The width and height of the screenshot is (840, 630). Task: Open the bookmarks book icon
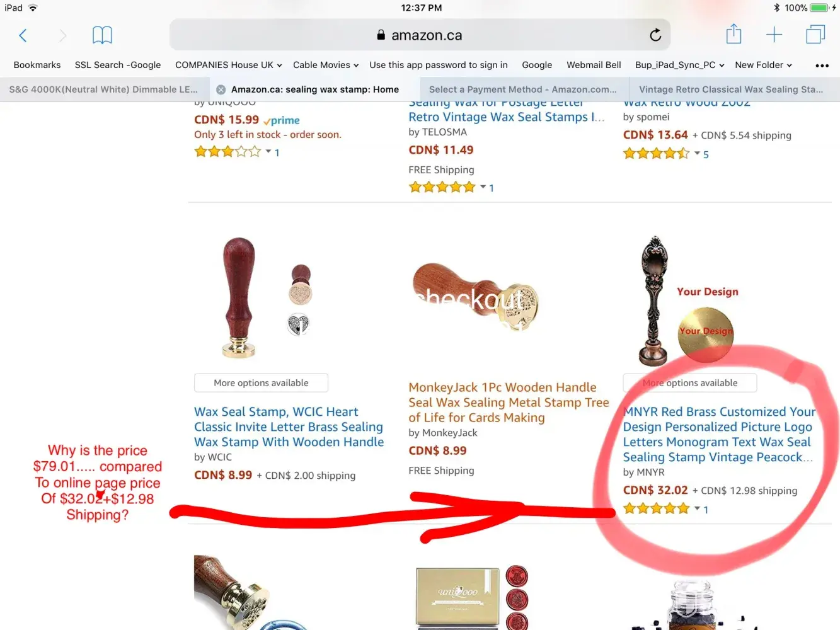tap(102, 35)
